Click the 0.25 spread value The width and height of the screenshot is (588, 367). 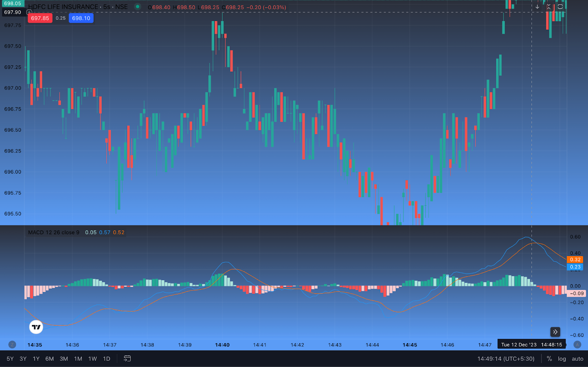tap(61, 18)
